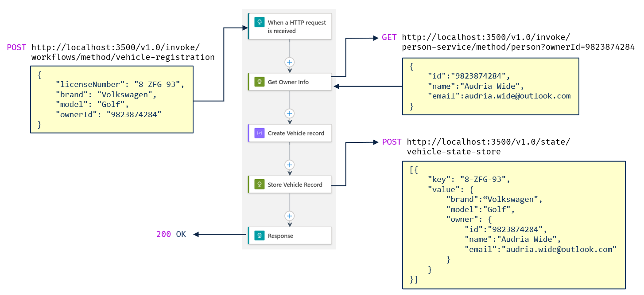The image size is (644, 295).
Task: Click the '"key": "8-ZFG-93"' line
Action: [x=469, y=180]
